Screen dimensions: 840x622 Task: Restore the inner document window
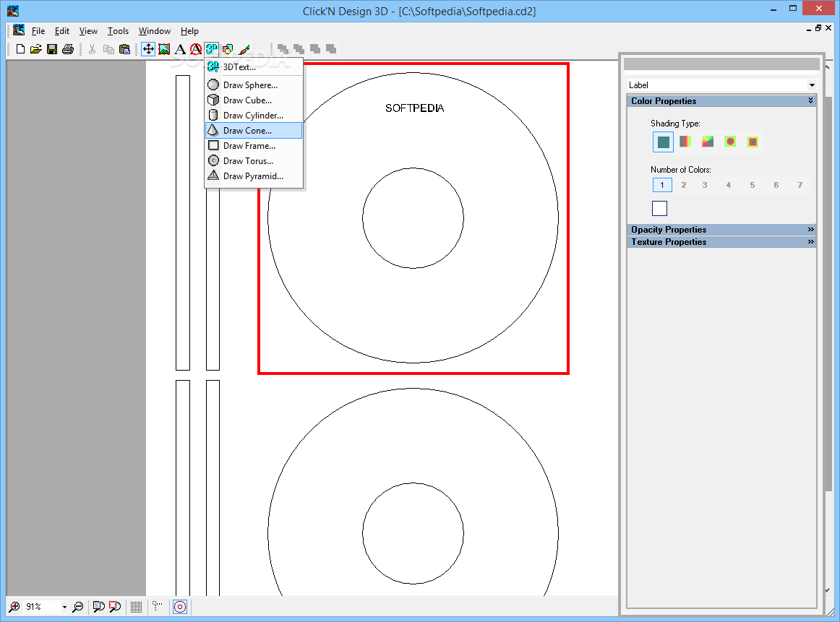pyautogui.click(x=818, y=28)
